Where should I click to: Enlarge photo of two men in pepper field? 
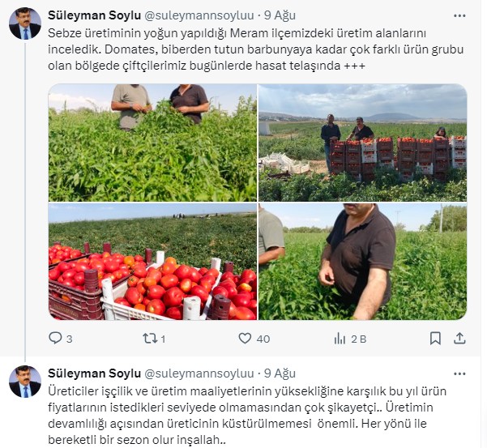[152, 143]
